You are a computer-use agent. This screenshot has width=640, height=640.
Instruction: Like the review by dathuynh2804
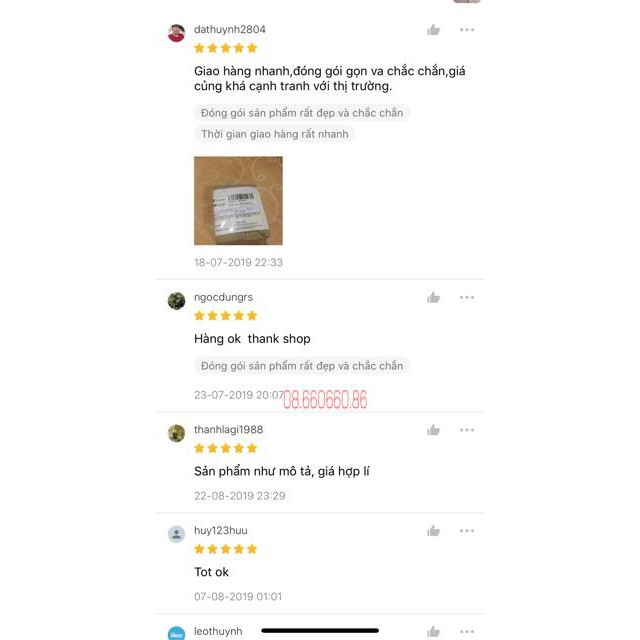(x=433, y=30)
